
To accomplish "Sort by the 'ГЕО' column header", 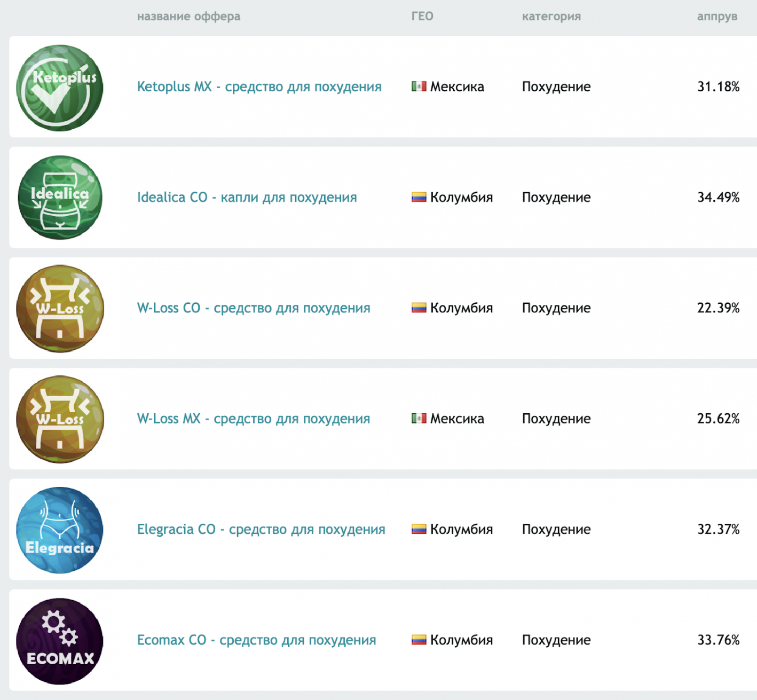I will tap(422, 17).
